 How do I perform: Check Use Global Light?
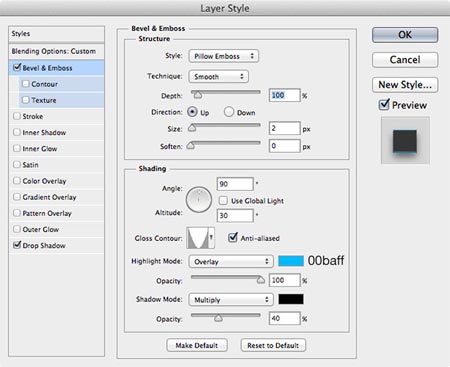[223, 201]
